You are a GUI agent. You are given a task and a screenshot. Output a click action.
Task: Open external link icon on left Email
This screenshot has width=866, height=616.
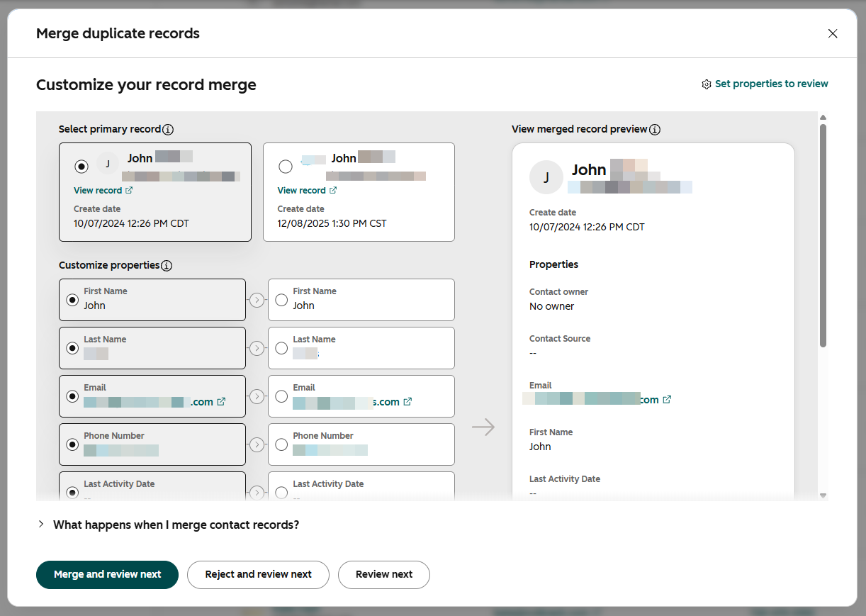(x=221, y=401)
